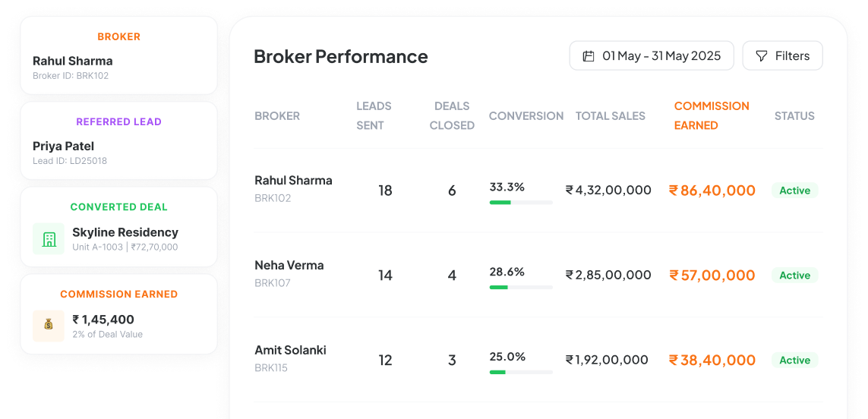This screenshot has width=868, height=419.
Task: Click Rahul Sharma's ₹86,40,000 commission amount
Action: click(712, 191)
